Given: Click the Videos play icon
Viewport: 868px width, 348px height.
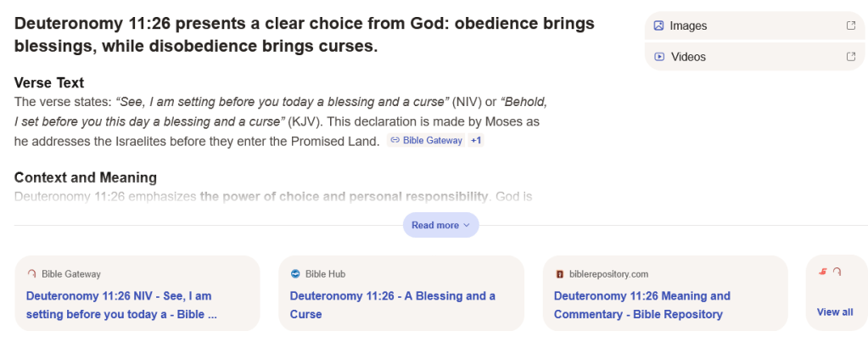Looking at the screenshot, I should (x=658, y=57).
